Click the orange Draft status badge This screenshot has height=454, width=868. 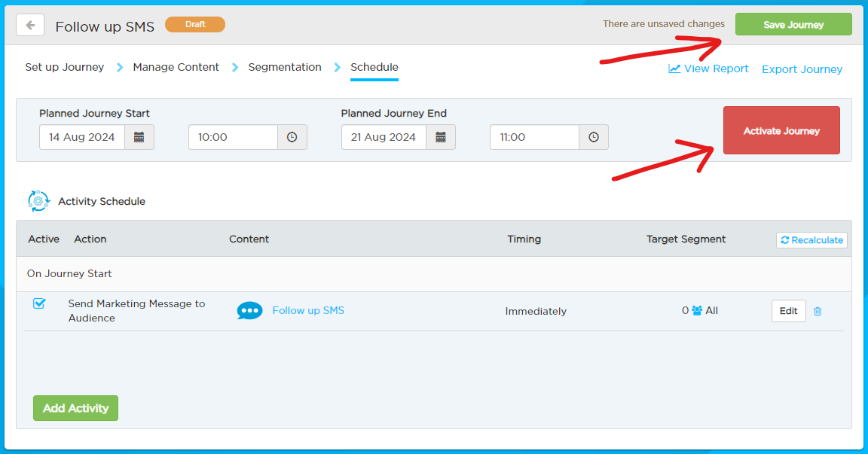(195, 24)
